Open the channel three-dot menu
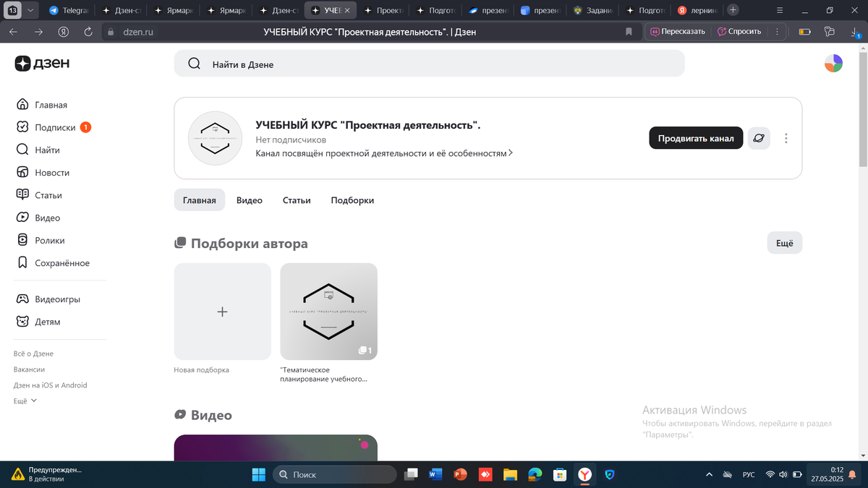Viewport: 868px width, 488px height. click(x=786, y=138)
